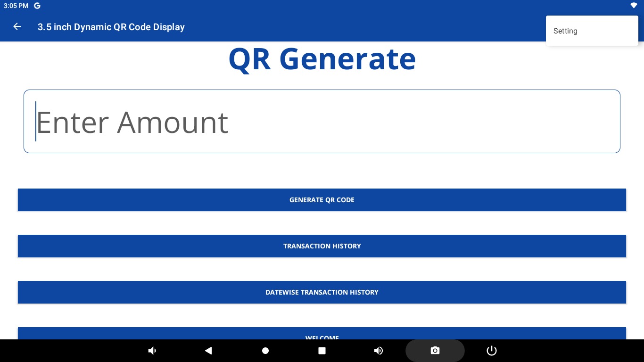
Task: Tap the Google G status icon
Action: pyautogui.click(x=37, y=6)
